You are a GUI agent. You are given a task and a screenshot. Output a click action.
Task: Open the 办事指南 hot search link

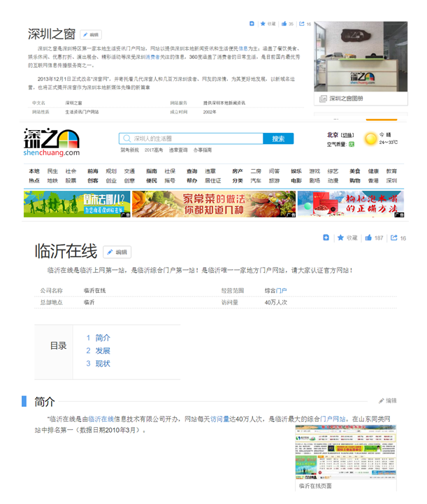point(203,150)
